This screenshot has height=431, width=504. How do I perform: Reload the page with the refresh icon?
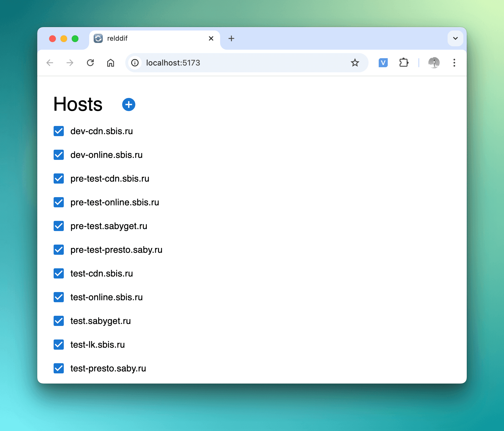click(x=90, y=63)
